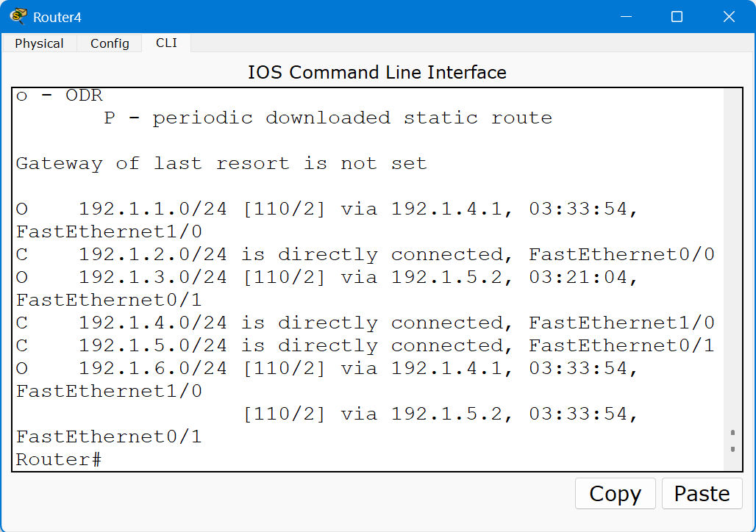Click the Router4 icon in the title bar

pos(18,16)
